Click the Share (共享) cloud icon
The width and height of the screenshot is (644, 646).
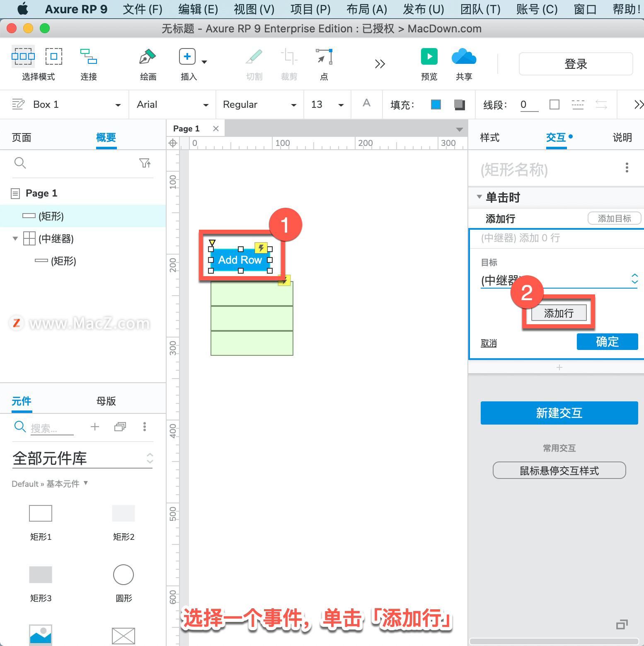pos(464,56)
